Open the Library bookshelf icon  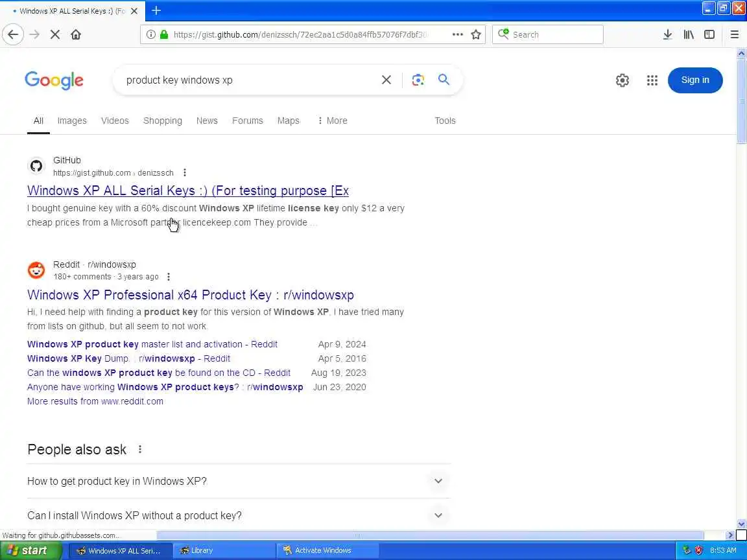[689, 34]
